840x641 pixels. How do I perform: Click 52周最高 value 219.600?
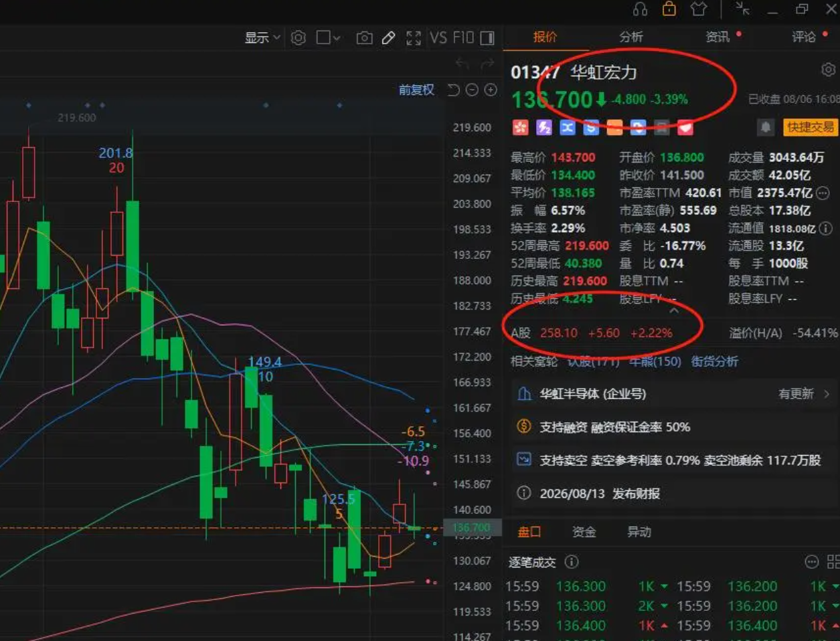pyautogui.click(x=586, y=246)
